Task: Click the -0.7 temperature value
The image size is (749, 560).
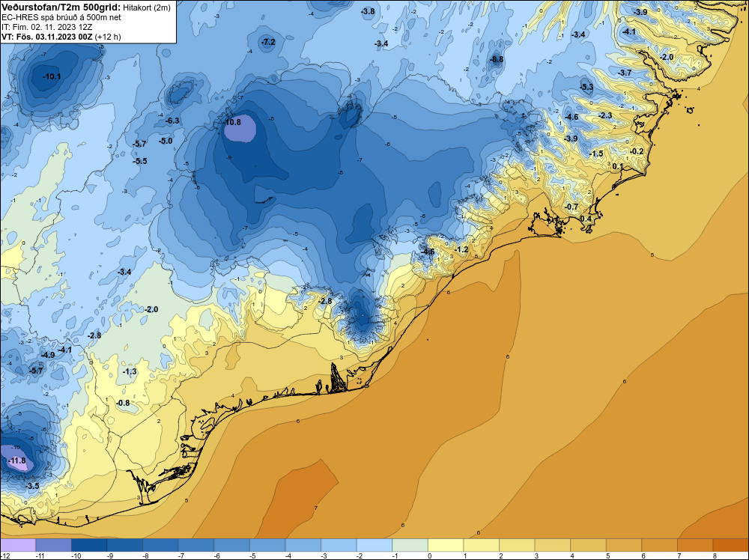Action: pyautogui.click(x=571, y=207)
